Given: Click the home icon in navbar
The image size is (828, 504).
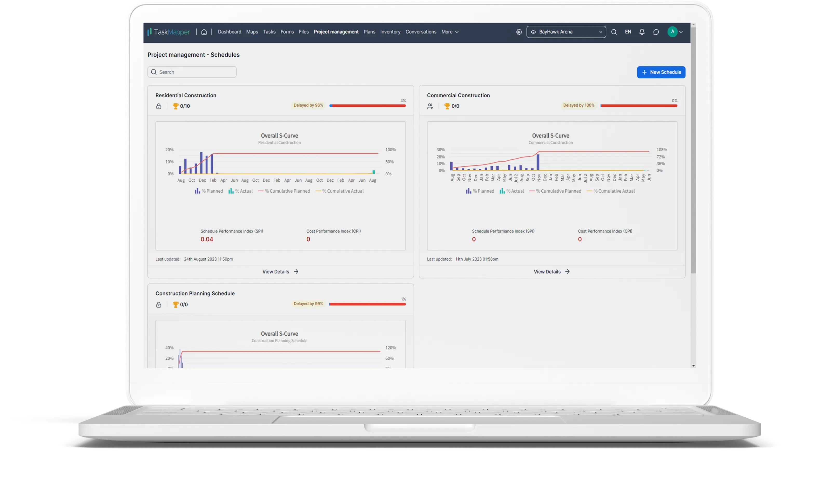Looking at the screenshot, I should click(x=204, y=32).
